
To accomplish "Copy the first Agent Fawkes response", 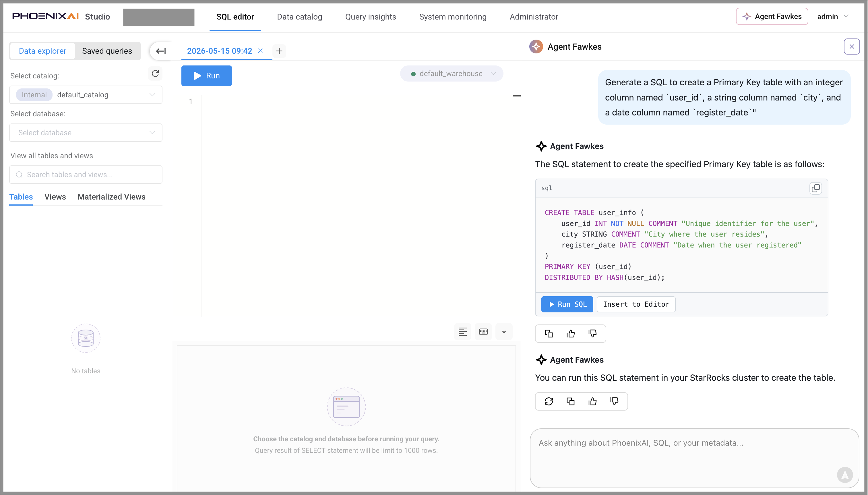I will point(549,334).
